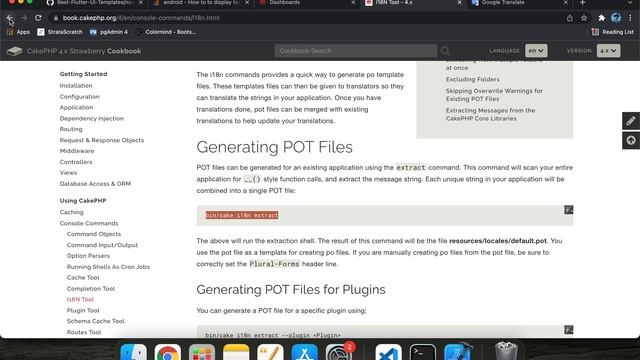Open the Installation sidebar link
Viewport: 640px width, 360px height.
(x=76, y=86)
